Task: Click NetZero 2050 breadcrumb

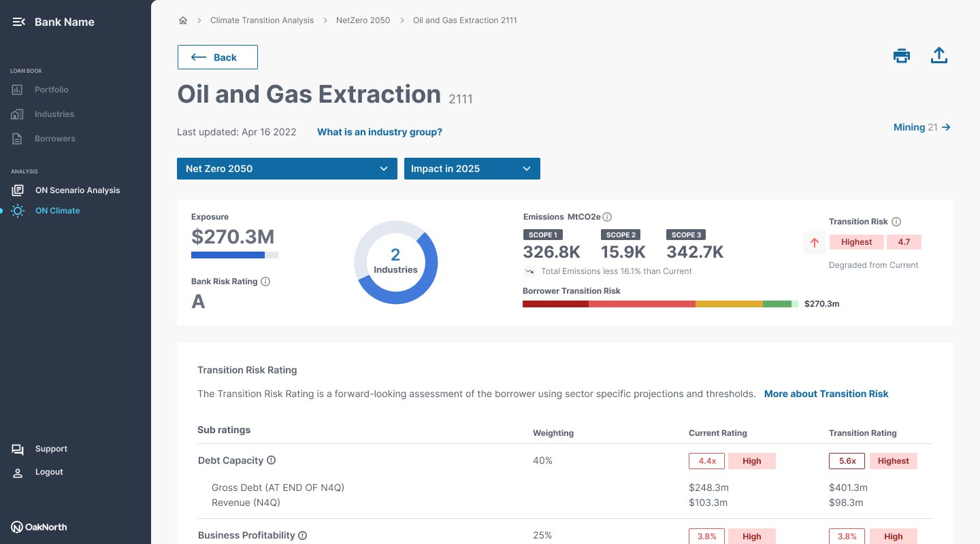Action: click(363, 20)
